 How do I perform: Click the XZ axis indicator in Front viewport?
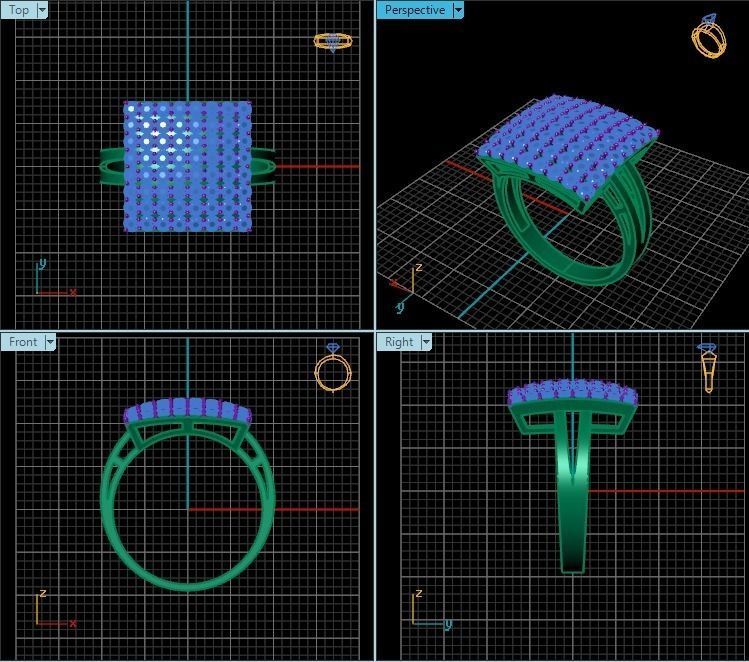(55, 609)
